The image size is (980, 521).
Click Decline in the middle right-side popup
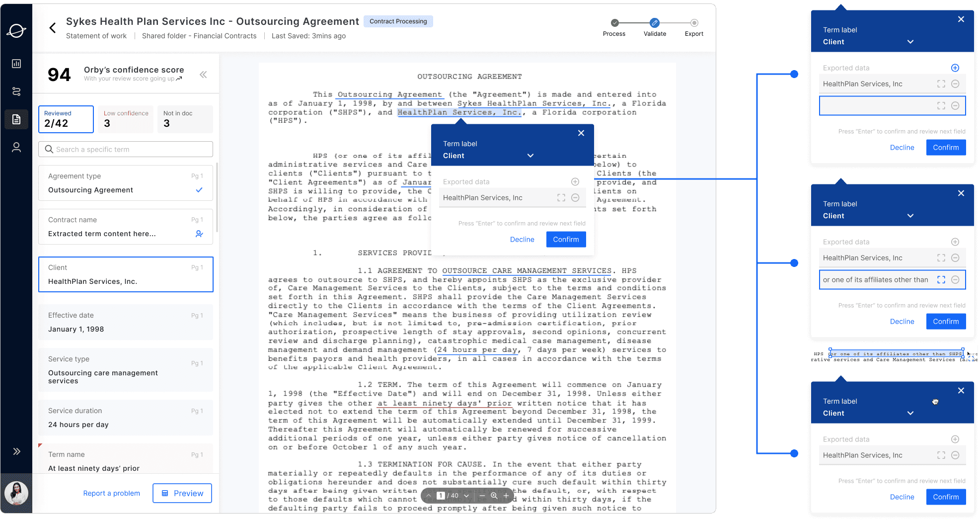[902, 322]
